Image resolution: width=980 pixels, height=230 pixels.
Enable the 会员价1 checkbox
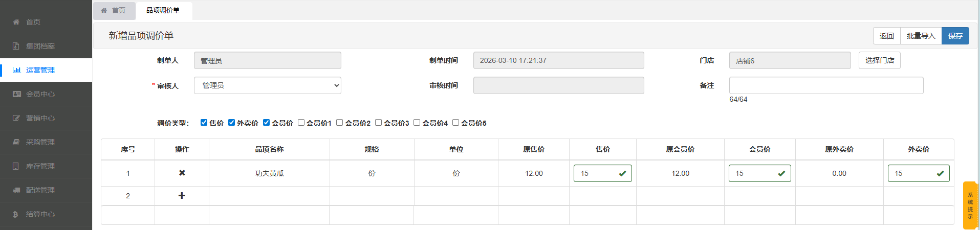(x=301, y=123)
